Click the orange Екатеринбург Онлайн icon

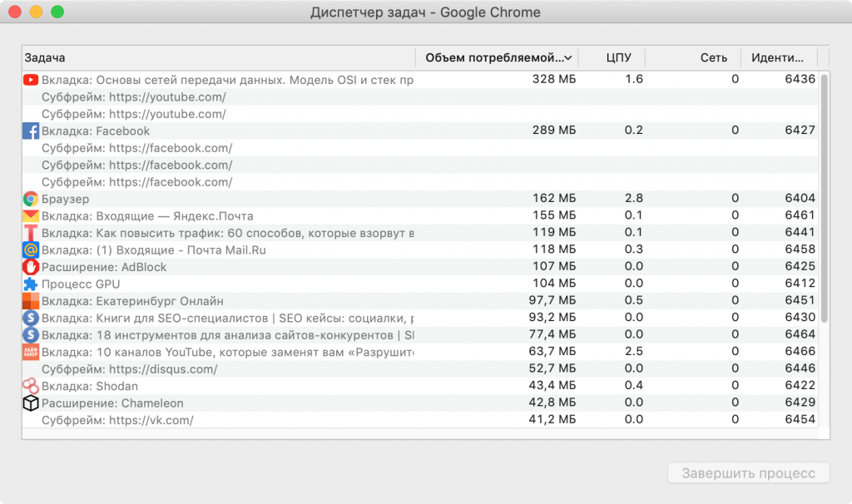31,301
